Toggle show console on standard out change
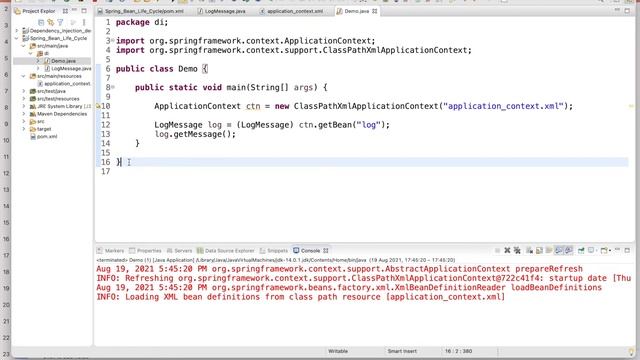 coord(559,251)
